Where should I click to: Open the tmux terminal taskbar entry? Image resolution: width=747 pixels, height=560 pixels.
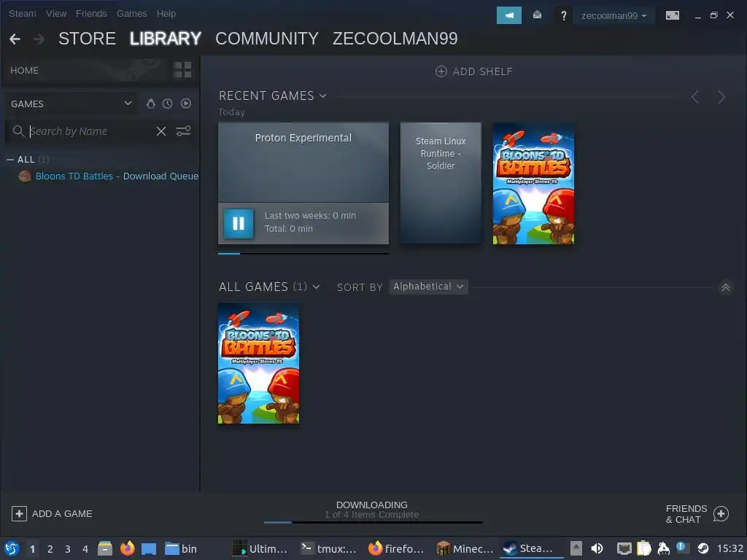329,548
